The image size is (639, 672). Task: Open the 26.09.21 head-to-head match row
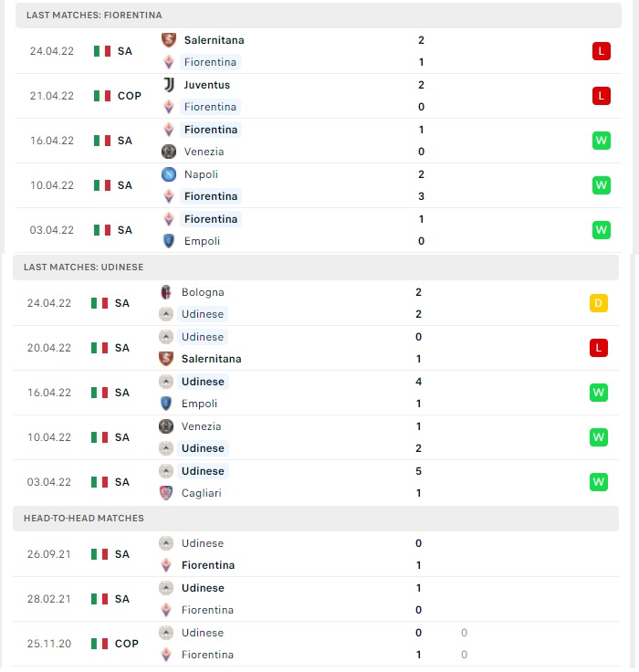[316, 554]
